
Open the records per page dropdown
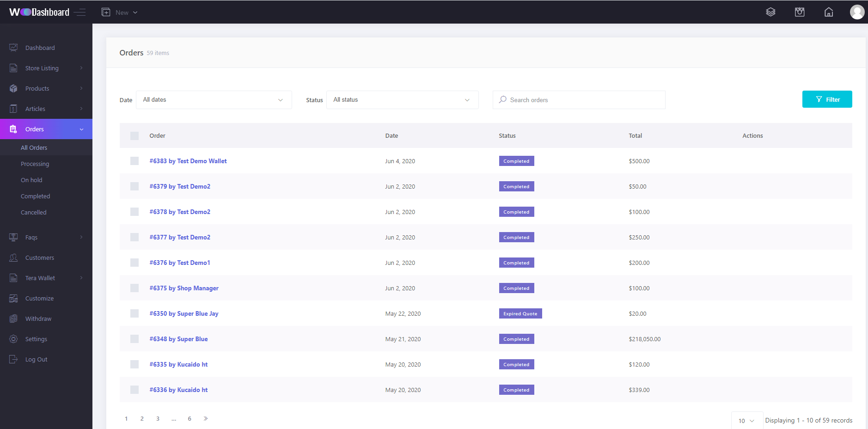tap(746, 421)
